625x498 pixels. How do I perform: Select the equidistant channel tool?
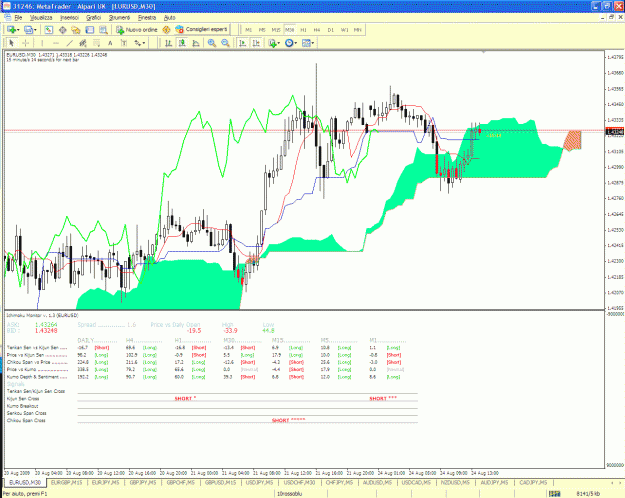83,43
